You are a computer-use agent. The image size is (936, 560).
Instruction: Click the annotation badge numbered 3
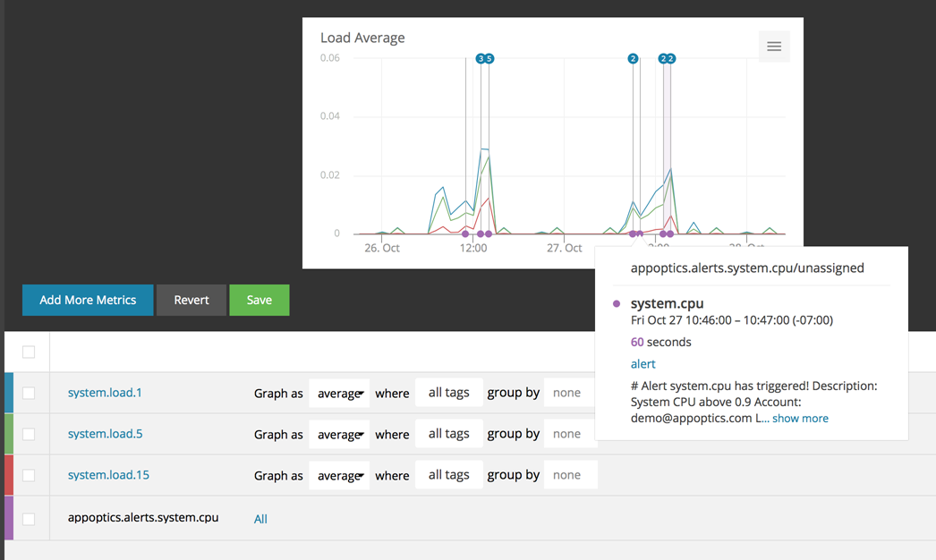pos(481,59)
